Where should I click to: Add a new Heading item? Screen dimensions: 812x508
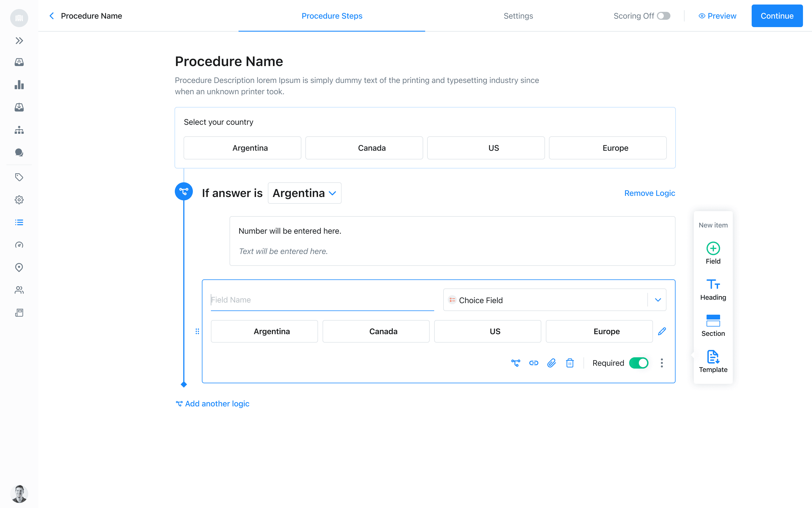713,290
